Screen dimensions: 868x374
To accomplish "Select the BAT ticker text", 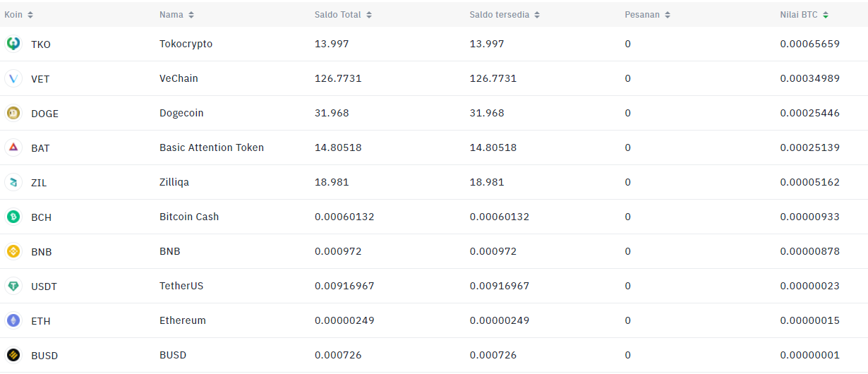I will tap(40, 148).
